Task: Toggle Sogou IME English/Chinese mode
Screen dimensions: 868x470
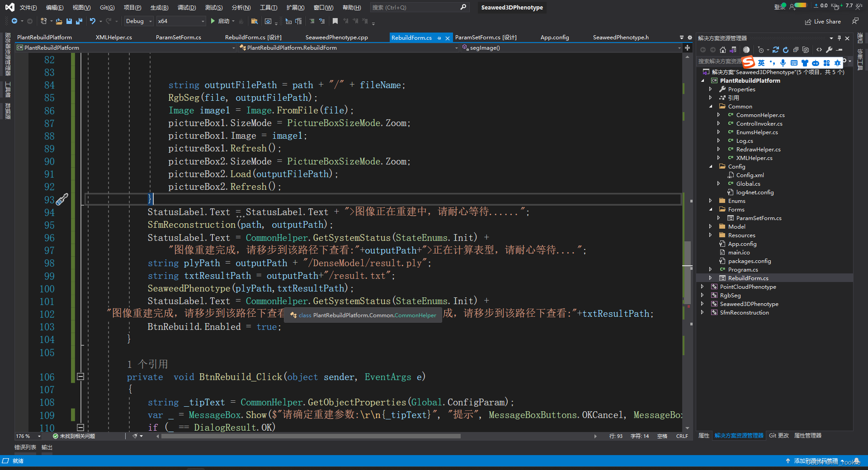Action: tap(761, 63)
